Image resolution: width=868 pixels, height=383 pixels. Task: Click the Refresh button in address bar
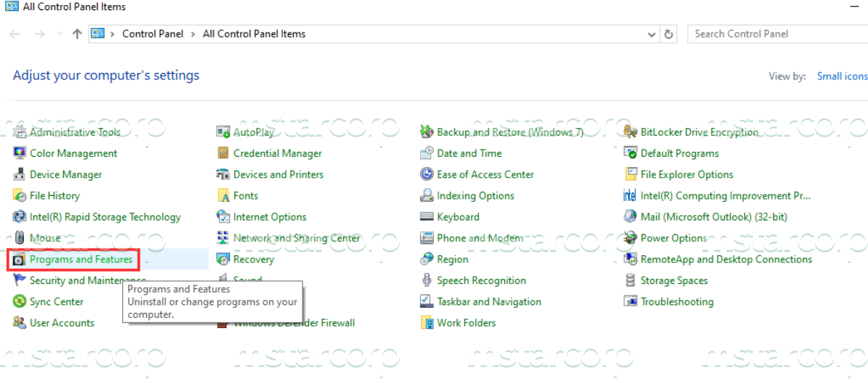point(669,34)
